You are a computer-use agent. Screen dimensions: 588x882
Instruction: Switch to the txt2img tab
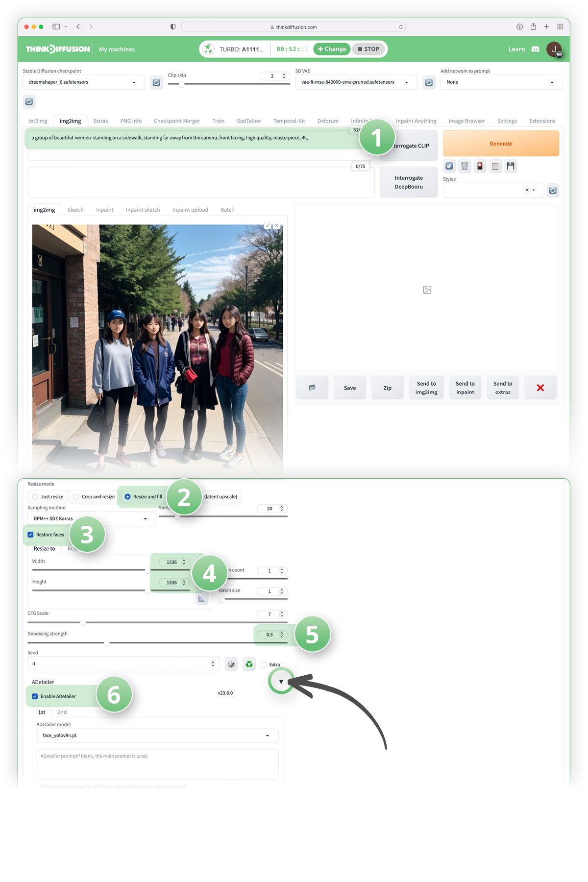click(x=38, y=121)
